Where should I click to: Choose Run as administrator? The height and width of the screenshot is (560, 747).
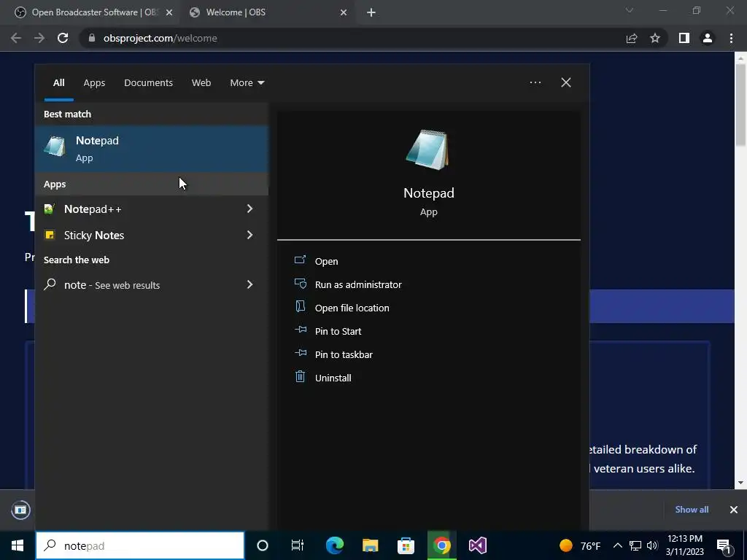pyautogui.click(x=358, y=284)
